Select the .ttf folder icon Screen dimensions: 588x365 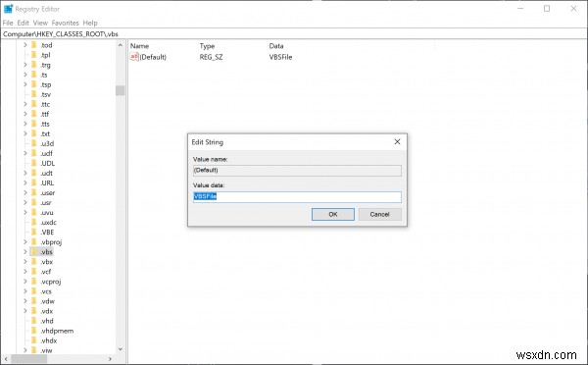pyautogui.click(x=34, y=114)
